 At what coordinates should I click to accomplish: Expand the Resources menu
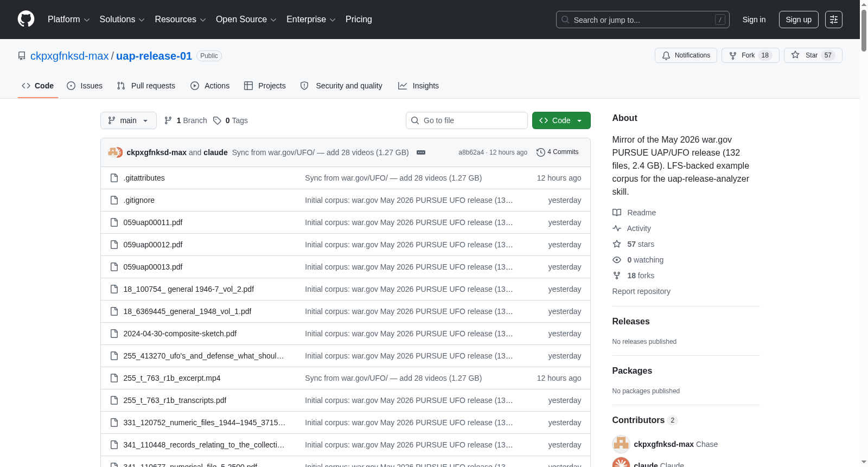pyautogui.click(x=180, y=20)
